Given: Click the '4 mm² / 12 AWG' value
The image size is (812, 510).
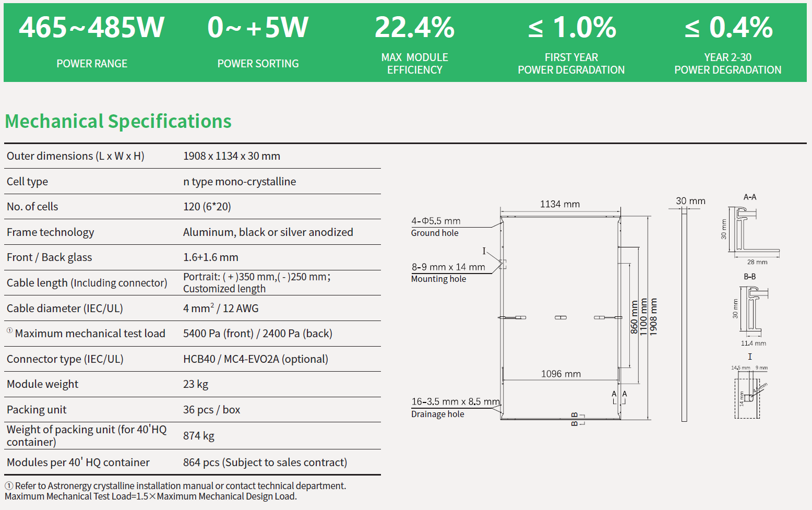Looking at the screenshot, I should point(221,308).
